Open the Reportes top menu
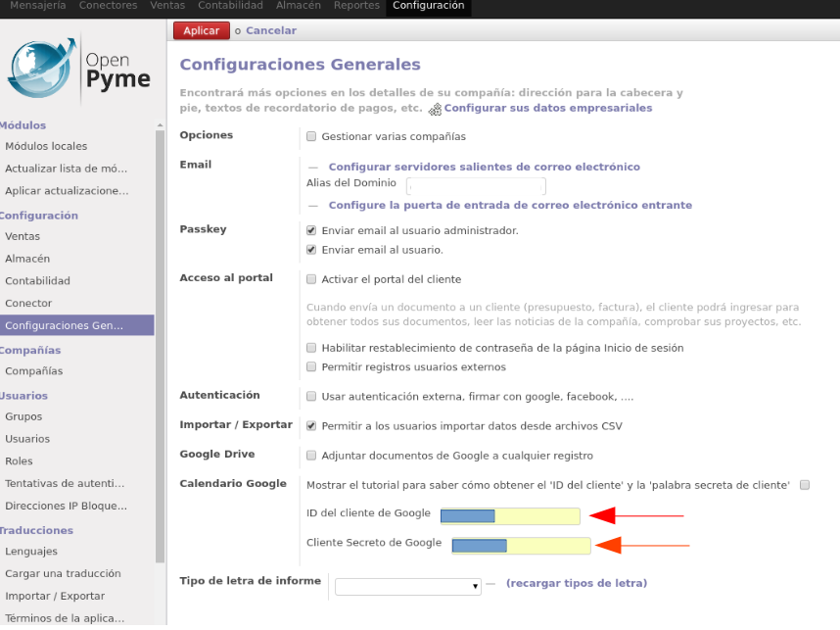The image size is (840, 630). point(356,5)
